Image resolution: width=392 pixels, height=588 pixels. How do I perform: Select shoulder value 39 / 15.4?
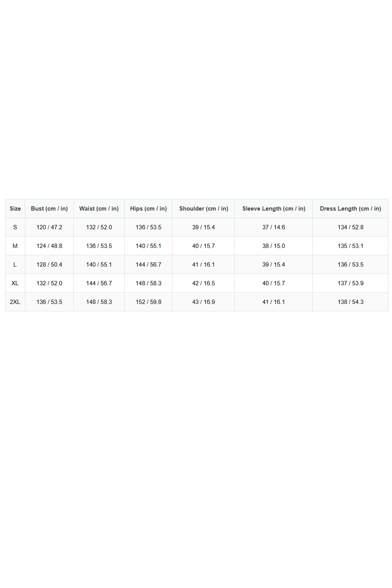click(x=204, y=227)
